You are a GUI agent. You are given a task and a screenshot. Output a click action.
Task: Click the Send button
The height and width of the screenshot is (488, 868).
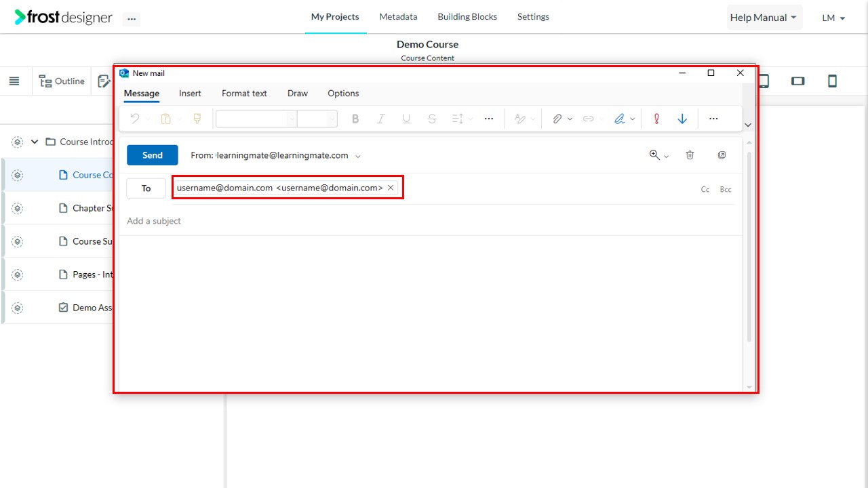pyautogui.click(x=153, y=155)
